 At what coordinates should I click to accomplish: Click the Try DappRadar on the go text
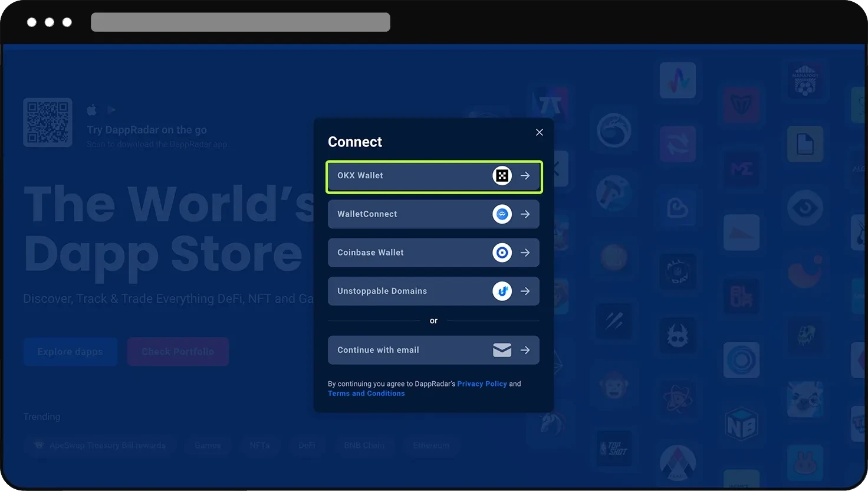coord(147,130)
